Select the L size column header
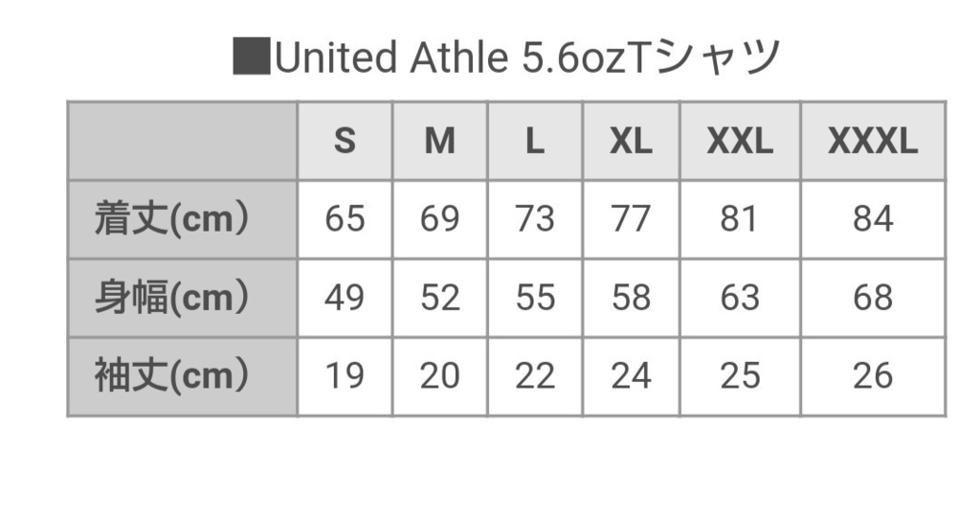 [x=535, y=142]
